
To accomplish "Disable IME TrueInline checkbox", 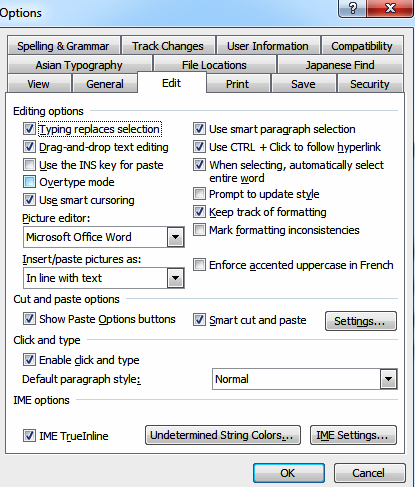I will coord(29,436).
